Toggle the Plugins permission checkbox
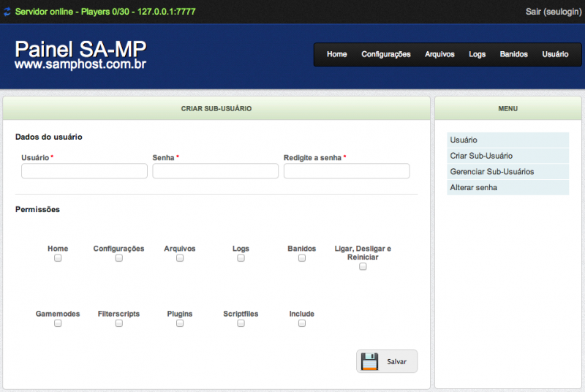 [180, 323]
